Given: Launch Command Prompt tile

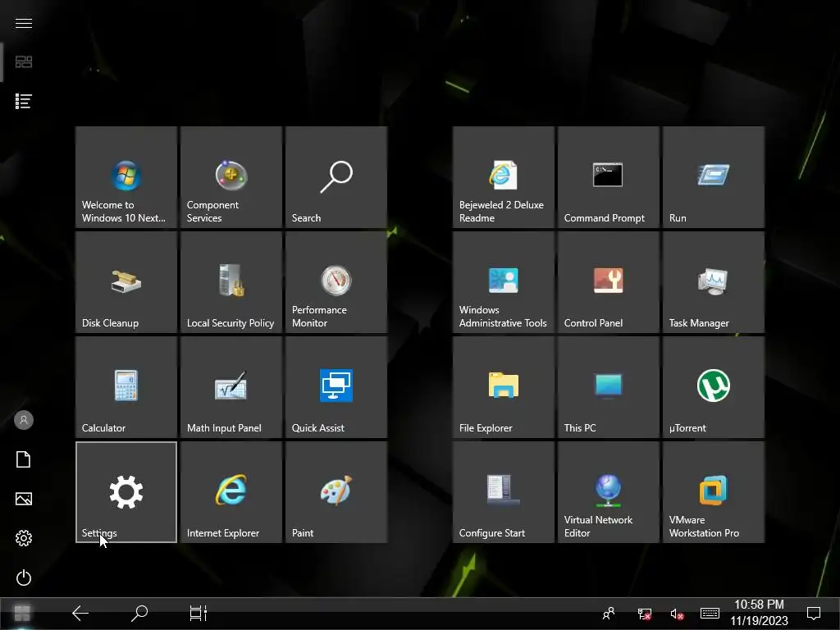Looking at the screenshot, I should pyautogui.click(x=608, y=177).
